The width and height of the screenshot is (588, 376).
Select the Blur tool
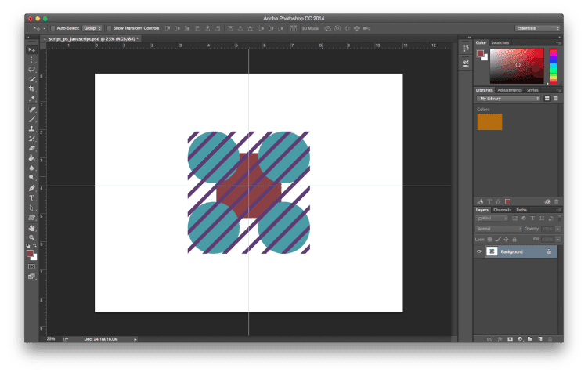(x=31, y=168)
